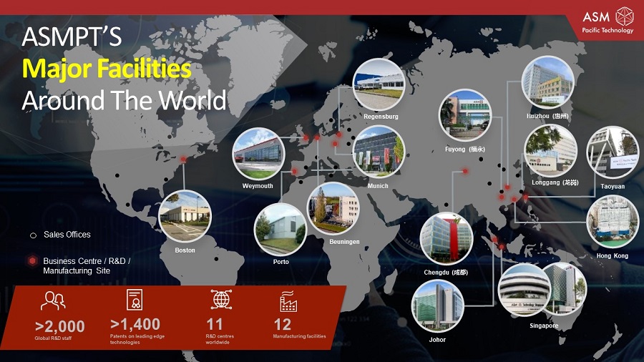Open the Weymouth facility photo
The image size is (644, 362).
click(258, 154)
